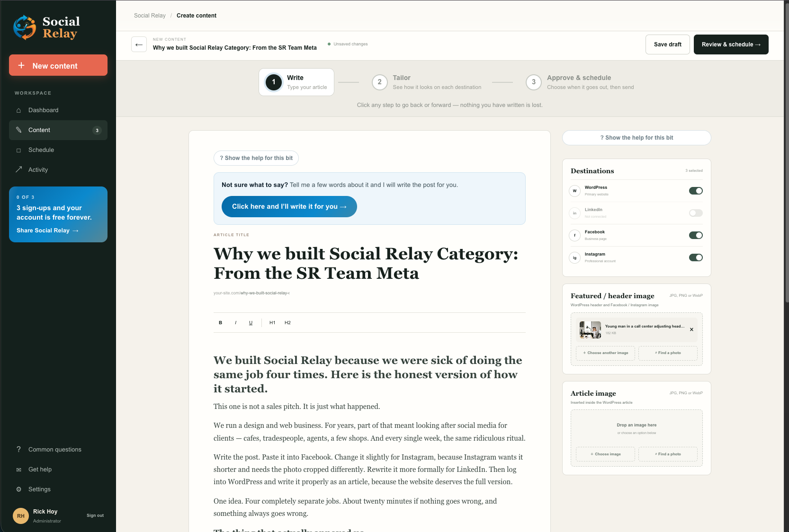The width and height of the screenshot is (789, 532).
Task: Remove the uploaded featured image
Action: point(691,329)
